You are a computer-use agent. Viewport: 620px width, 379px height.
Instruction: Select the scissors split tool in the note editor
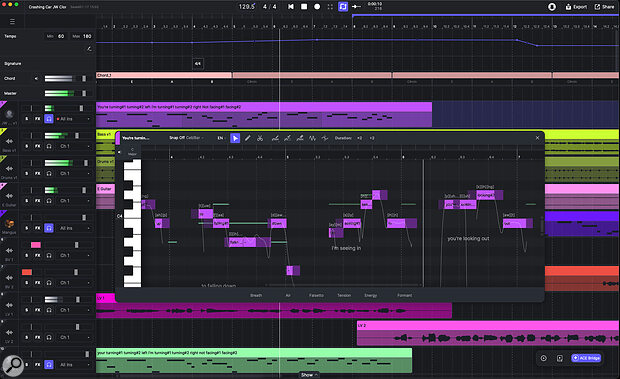[260, 138]
